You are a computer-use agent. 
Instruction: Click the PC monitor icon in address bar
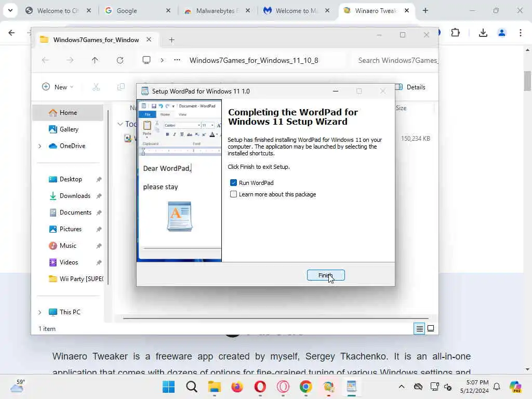click(x=146, y=60)
